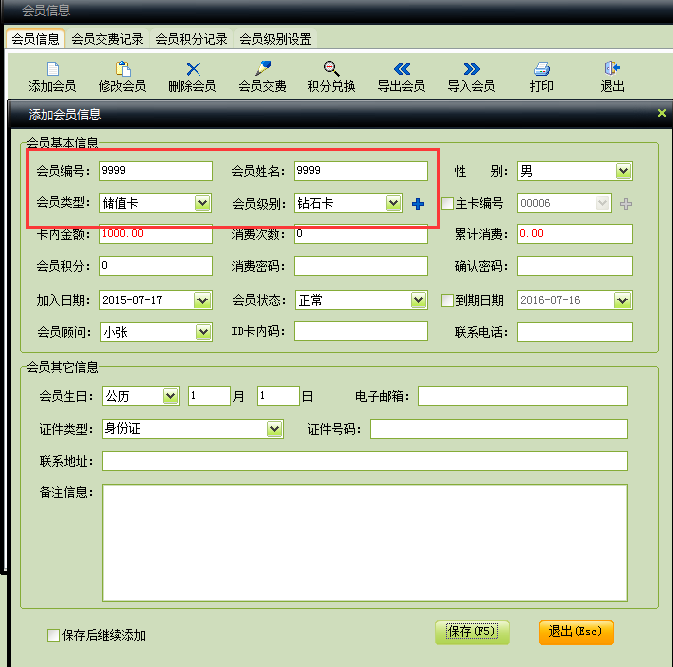Click the 导出会员 arrow icon
Viewport: 673px width, 667px height.
(402, 69)
